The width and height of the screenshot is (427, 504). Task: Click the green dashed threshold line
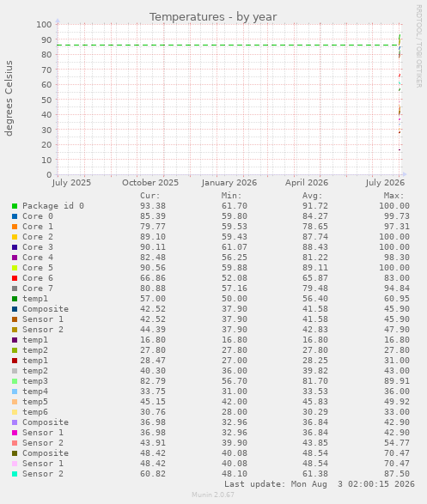click(x=228, y=45)
